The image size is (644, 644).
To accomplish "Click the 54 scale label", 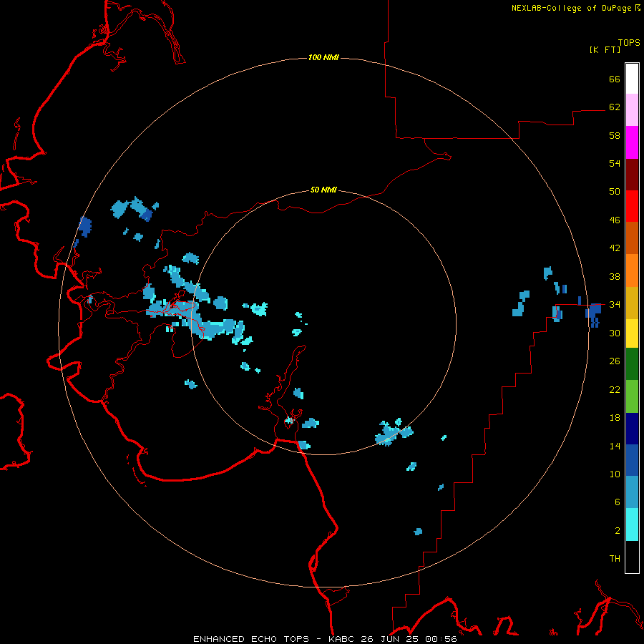I will pyautogui.click(x=615, y=163).
